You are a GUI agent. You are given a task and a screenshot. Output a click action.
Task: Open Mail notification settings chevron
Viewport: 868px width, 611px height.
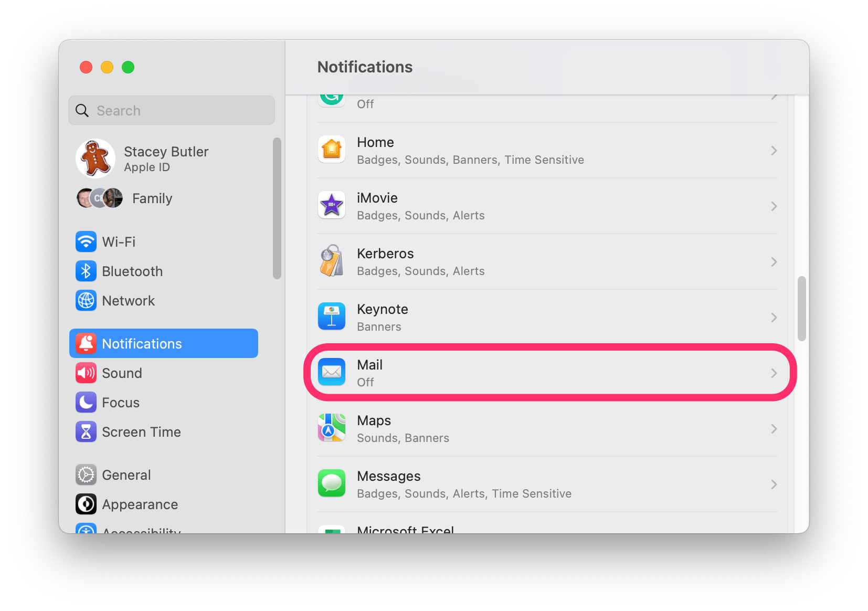(774, 373)
